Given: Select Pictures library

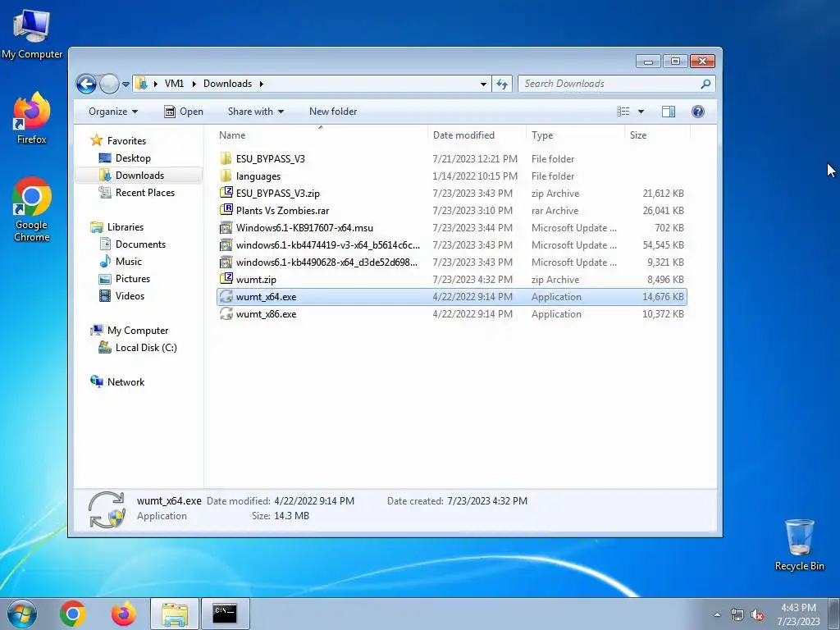Looking at the screenshot, I should (132, 279).
